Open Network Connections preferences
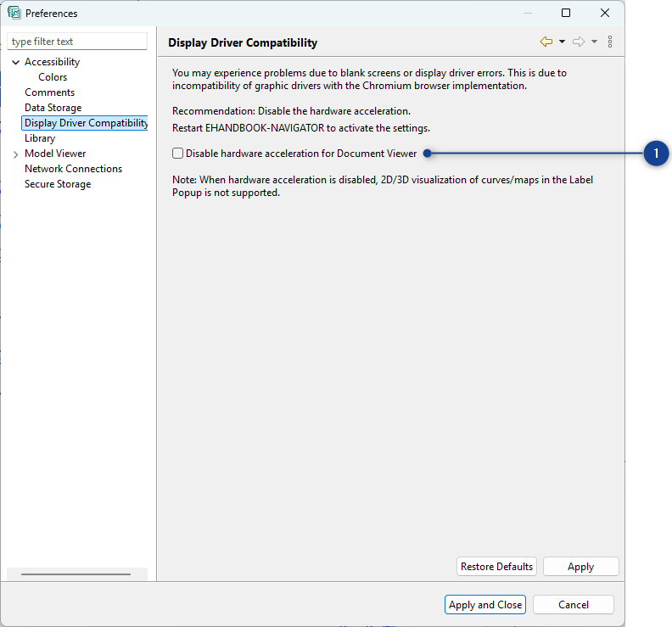 point(73,169)
